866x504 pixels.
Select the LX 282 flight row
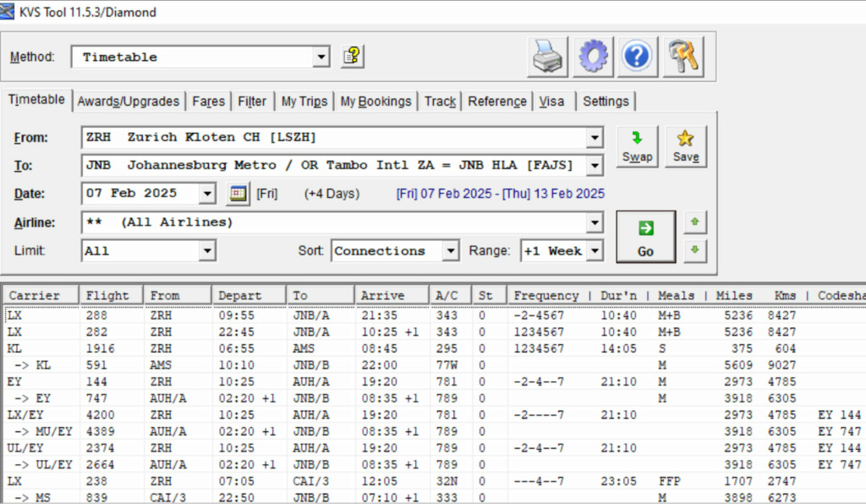435,331
